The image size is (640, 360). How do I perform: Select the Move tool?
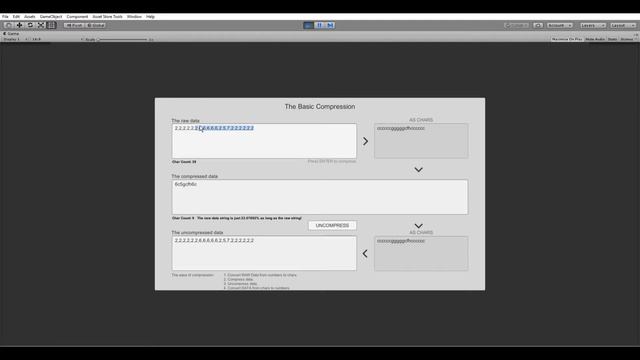coord(19,25)
